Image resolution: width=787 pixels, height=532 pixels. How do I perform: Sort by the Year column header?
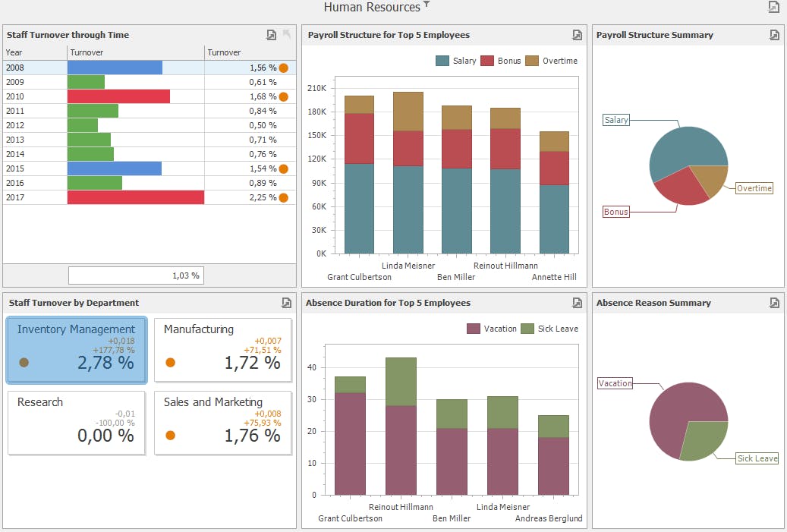(x=35, y=52)
